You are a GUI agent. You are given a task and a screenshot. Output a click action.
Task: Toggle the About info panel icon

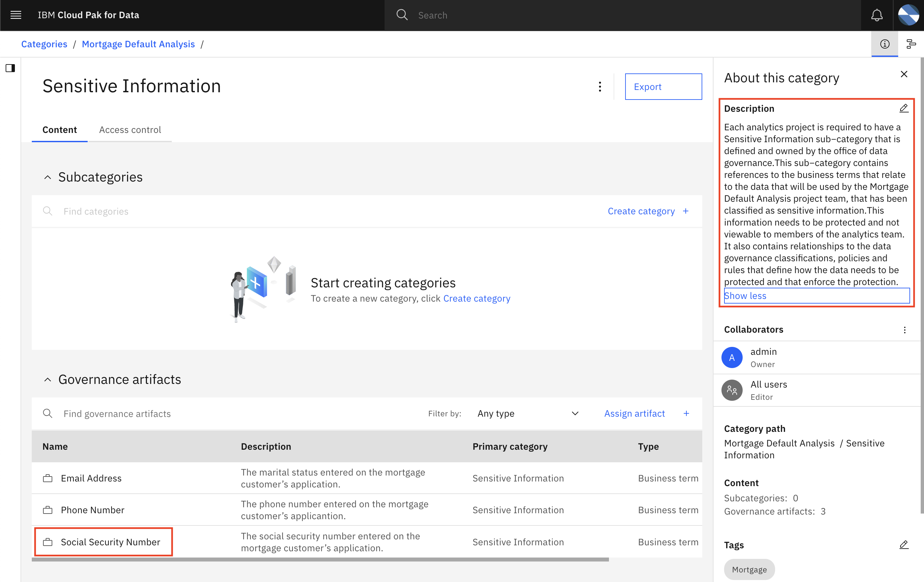coord(885,44)
